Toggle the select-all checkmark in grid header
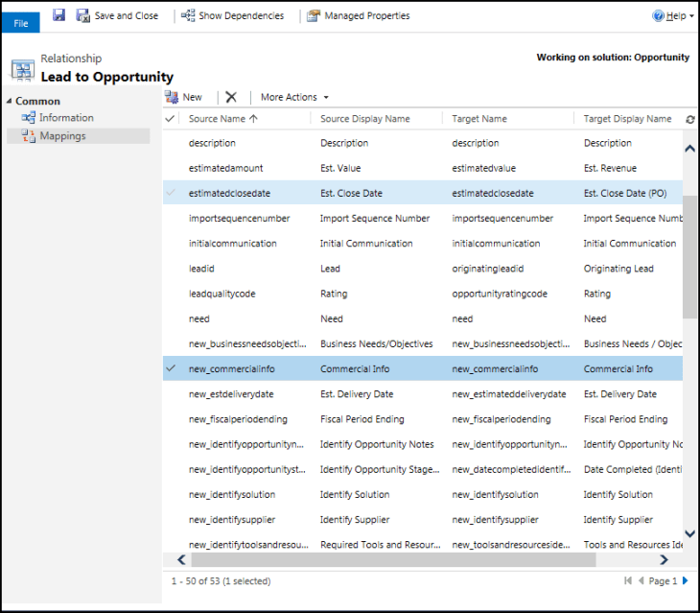 pyautogui.click(x=171, y=119)
